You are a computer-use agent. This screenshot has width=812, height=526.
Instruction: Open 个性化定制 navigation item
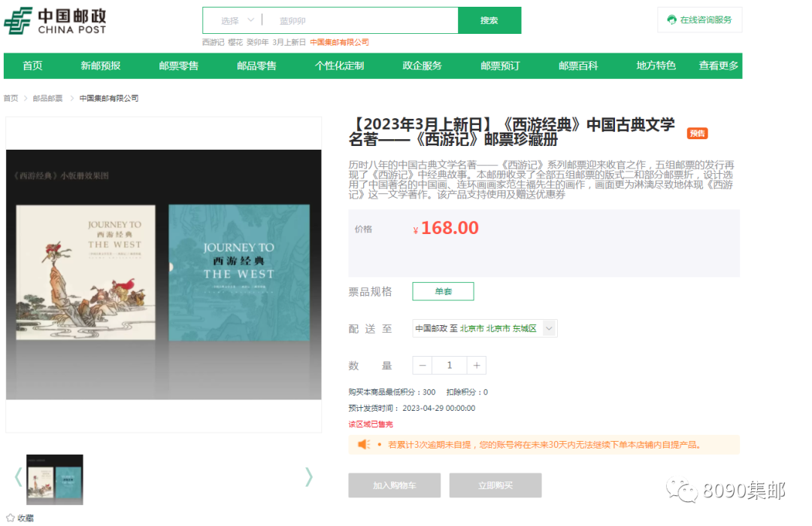(339, 65)
